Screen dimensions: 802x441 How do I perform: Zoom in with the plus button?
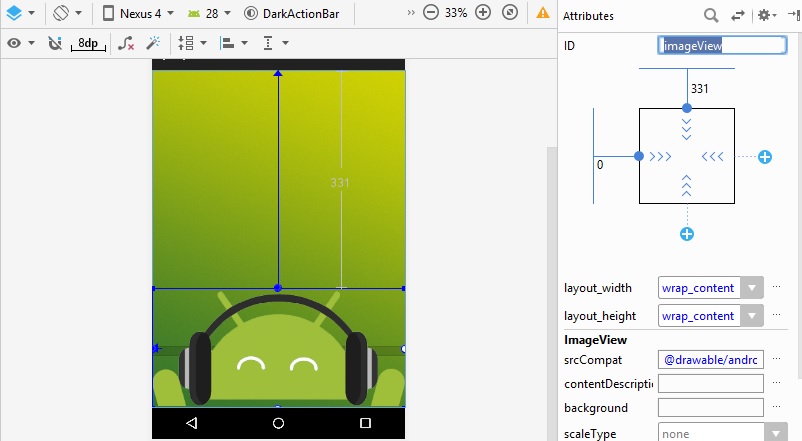(x=483, y=14)
